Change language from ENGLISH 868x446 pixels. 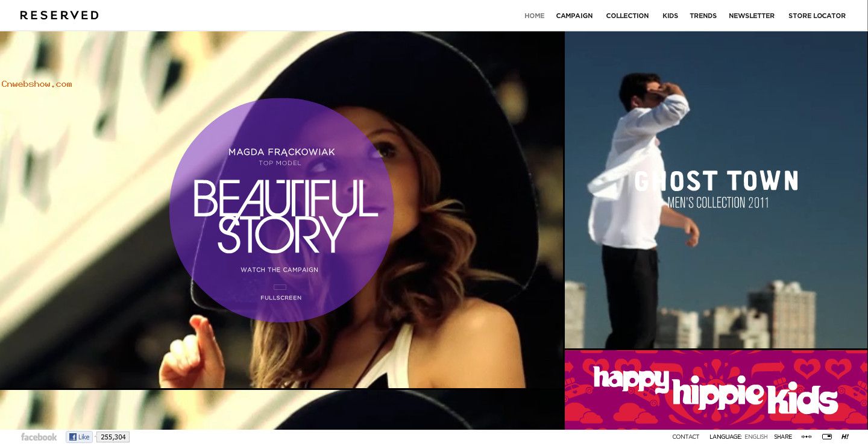756,437
